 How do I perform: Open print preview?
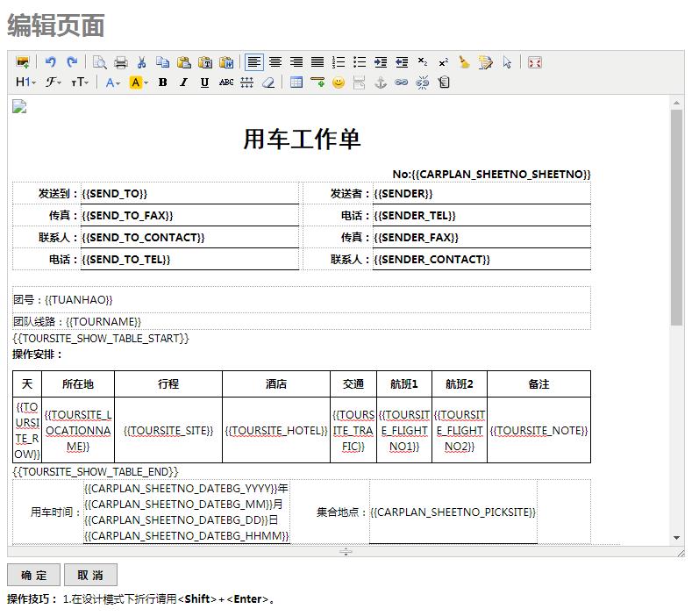tap(99, 62)
